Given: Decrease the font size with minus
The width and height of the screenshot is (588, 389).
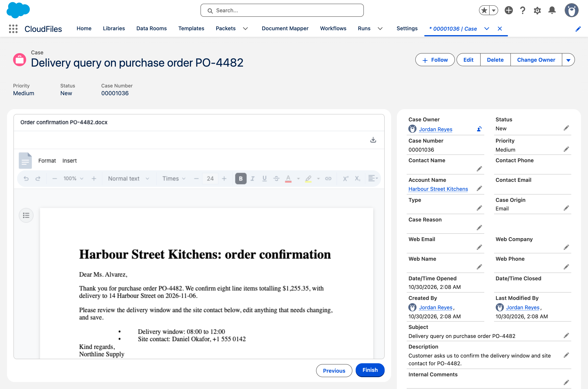Looking at the screenshot, I should coord(196,179).
